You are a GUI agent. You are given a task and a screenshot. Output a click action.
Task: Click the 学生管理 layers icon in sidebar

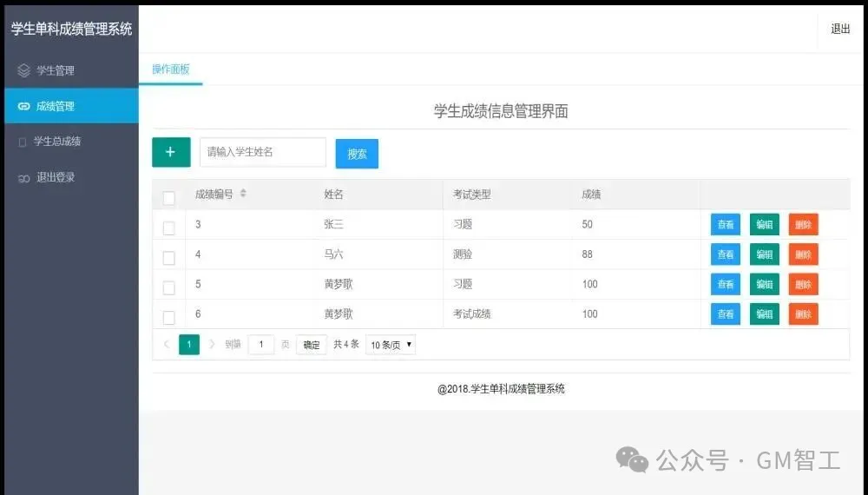(23, 70)
